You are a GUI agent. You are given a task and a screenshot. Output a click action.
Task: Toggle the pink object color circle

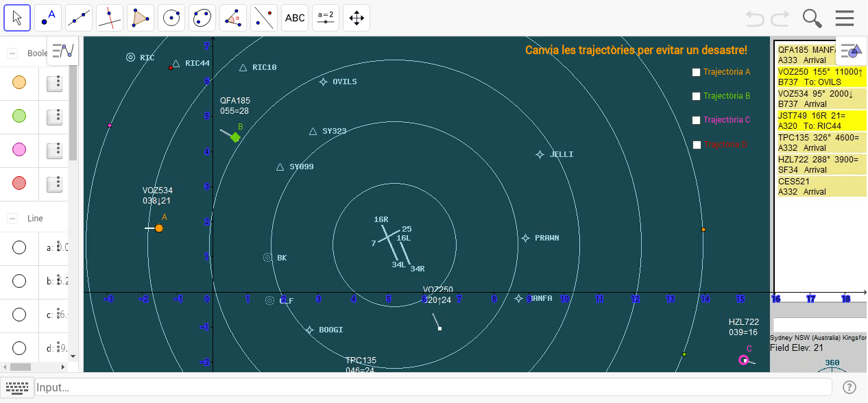tap(19, 150)
